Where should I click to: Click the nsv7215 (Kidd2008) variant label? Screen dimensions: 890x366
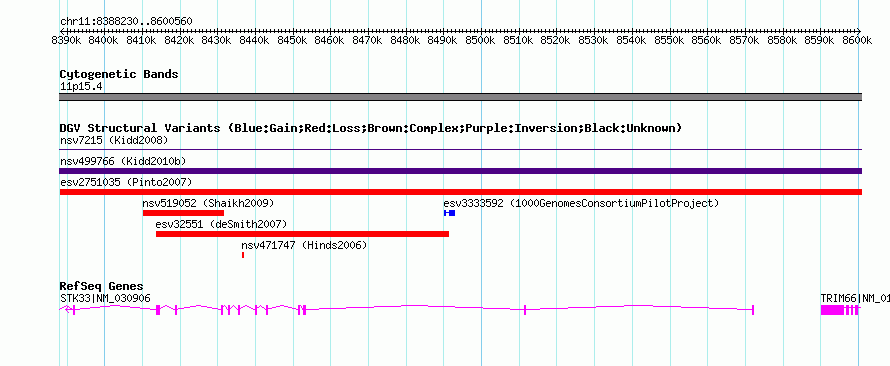tap(114, 140)
